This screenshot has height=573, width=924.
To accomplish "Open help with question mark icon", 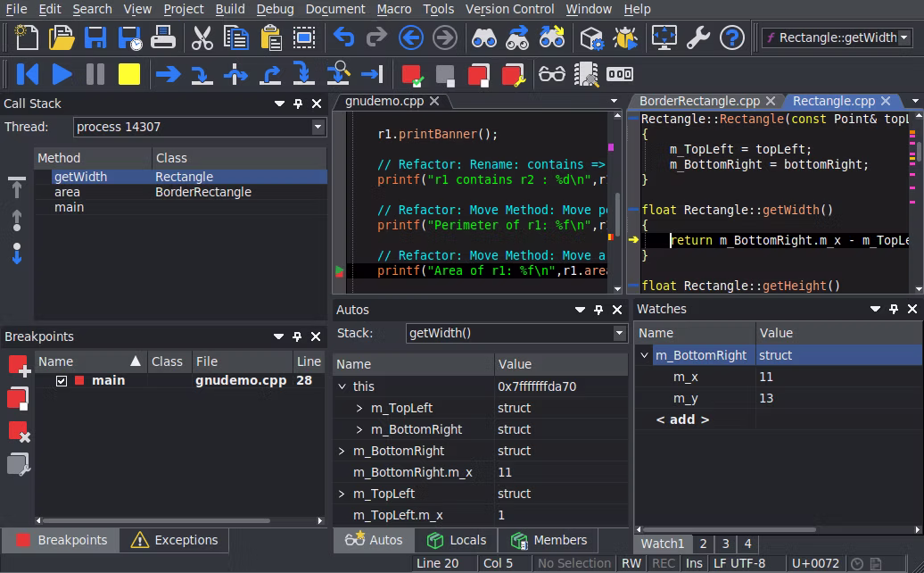I will (732, 37).
